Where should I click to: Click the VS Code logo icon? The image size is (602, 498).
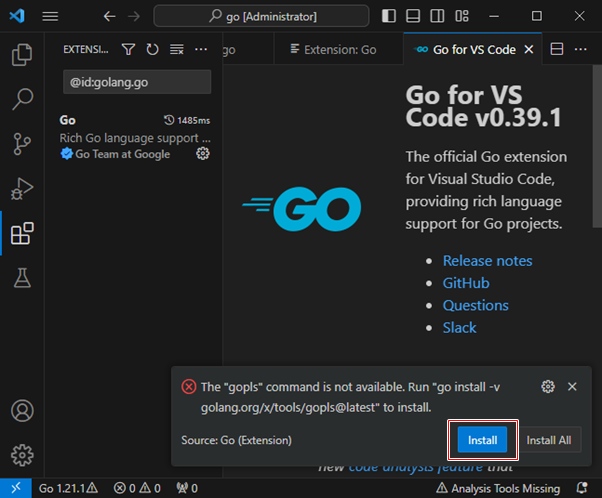click(17, 16)
